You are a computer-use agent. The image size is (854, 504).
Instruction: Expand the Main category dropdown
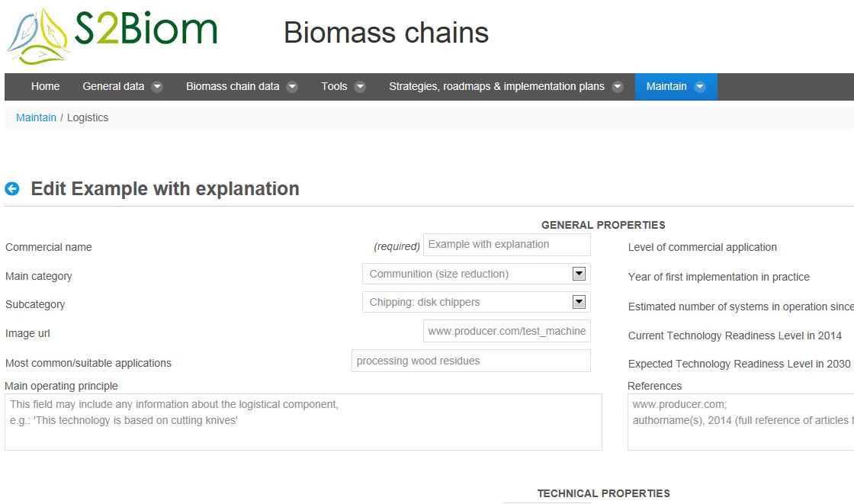579,274
